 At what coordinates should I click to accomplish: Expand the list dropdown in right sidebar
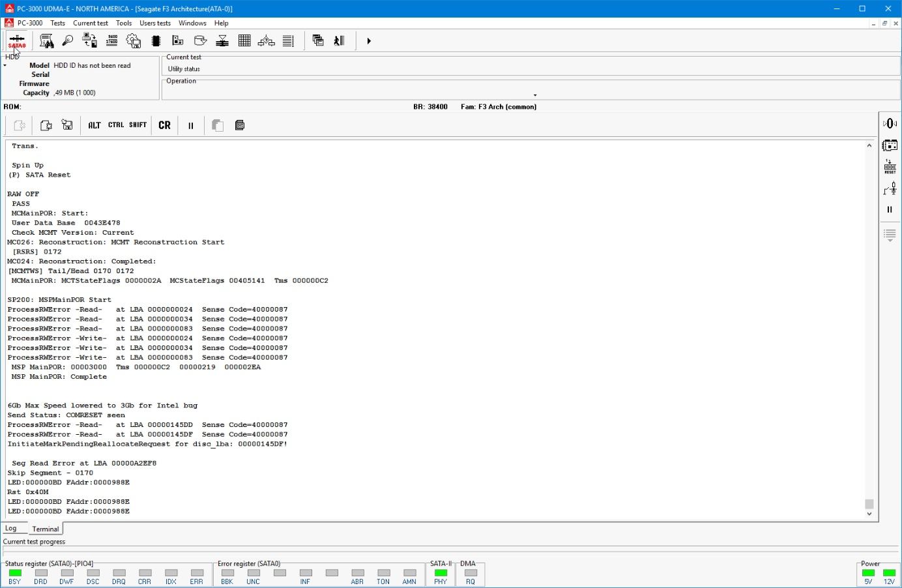(890, 235)
